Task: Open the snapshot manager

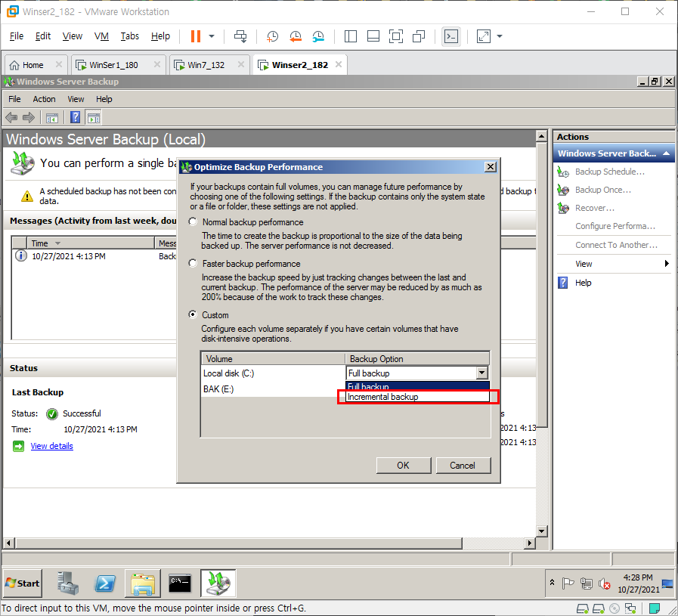Action: coord(318,36)
